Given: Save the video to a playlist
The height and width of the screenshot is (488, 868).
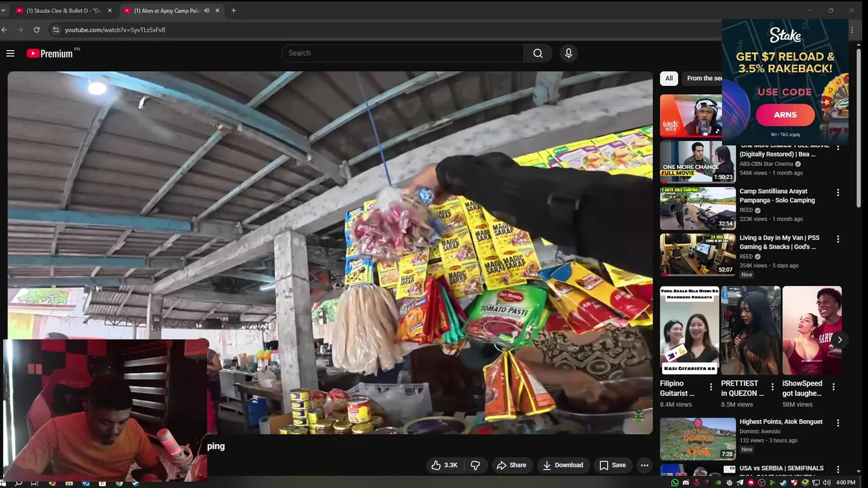Looking at the screenshot, I should [612, 465].
